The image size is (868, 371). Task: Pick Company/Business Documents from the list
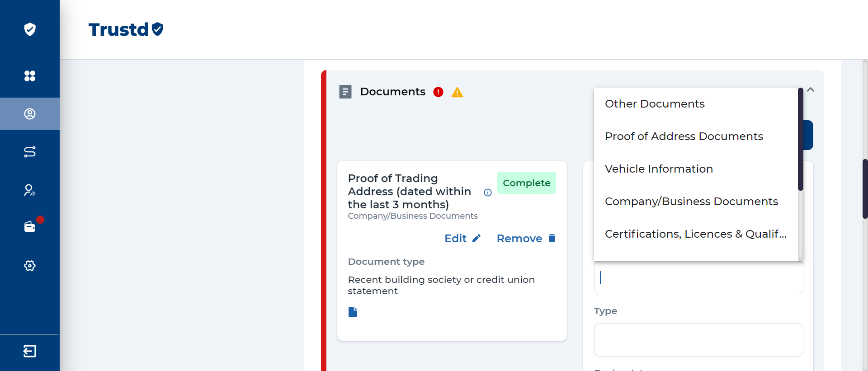click(x=691, y=202)
